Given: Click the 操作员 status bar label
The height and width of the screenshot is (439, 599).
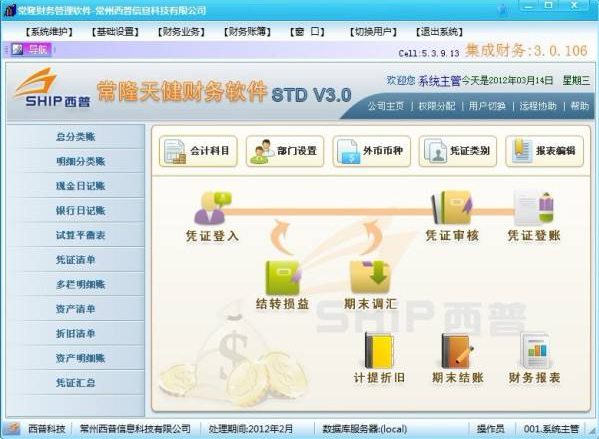Looking at the screenshot, I should point(491,429).
